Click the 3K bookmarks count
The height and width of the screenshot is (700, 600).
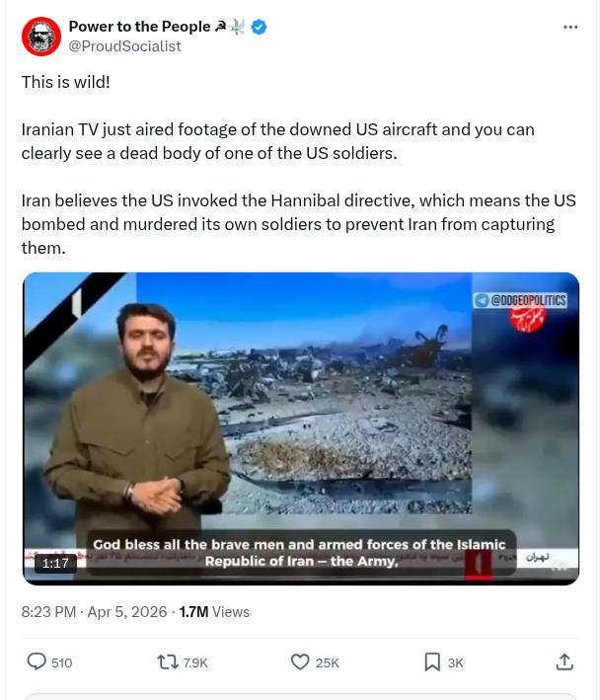[456, 662]
